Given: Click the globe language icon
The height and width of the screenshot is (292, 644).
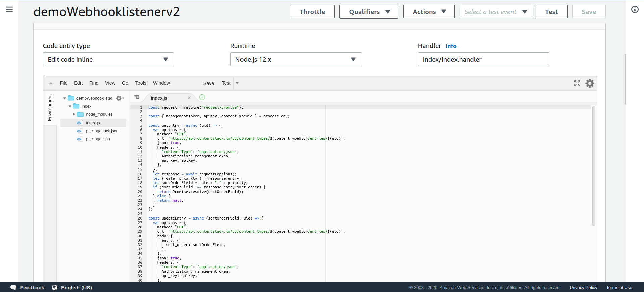Looking at the screenshot, I should (54, 288).
